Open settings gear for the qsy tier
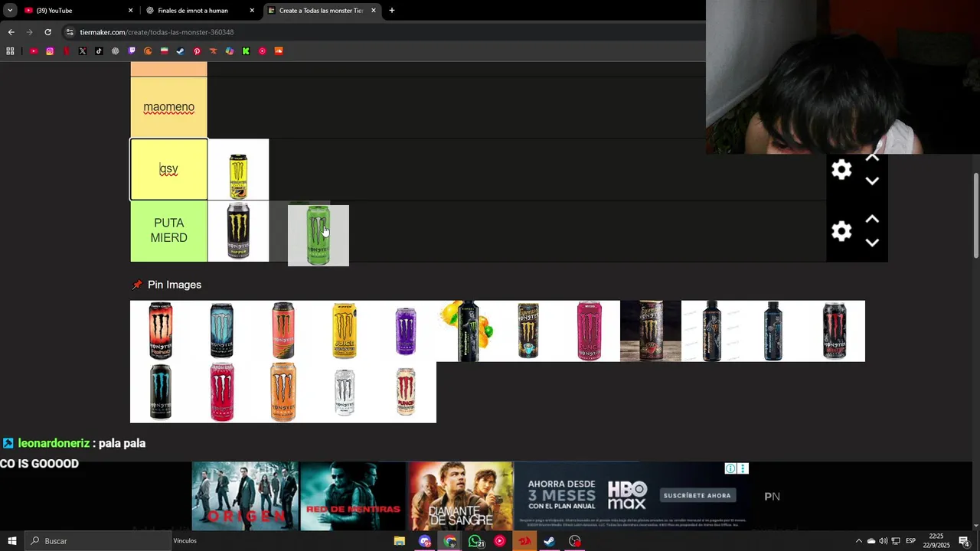This screenshot has height=551, width=980. coord(841,170)
